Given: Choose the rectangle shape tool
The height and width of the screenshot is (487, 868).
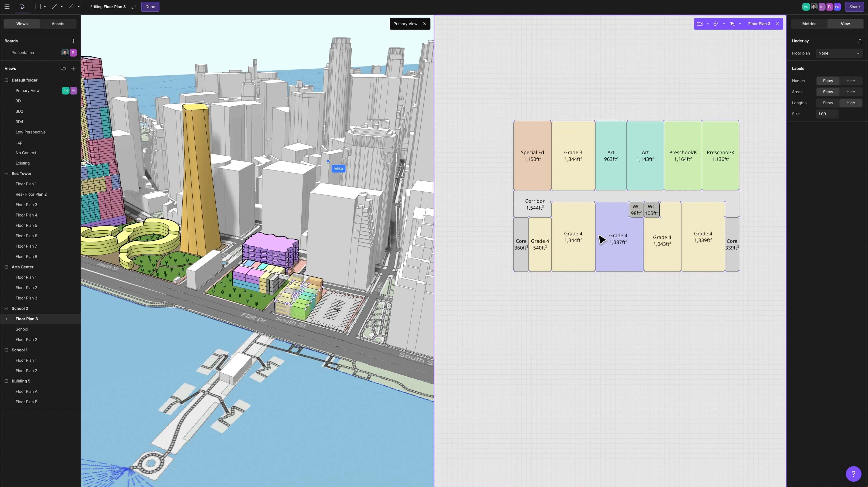Looking at the screenshot, I should [x=38, y=7].
